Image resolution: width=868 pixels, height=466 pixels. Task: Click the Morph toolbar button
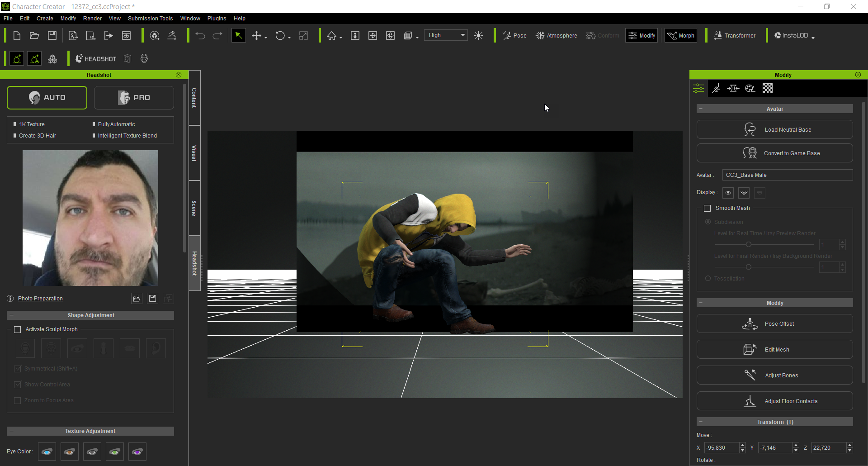coord(681,36)
